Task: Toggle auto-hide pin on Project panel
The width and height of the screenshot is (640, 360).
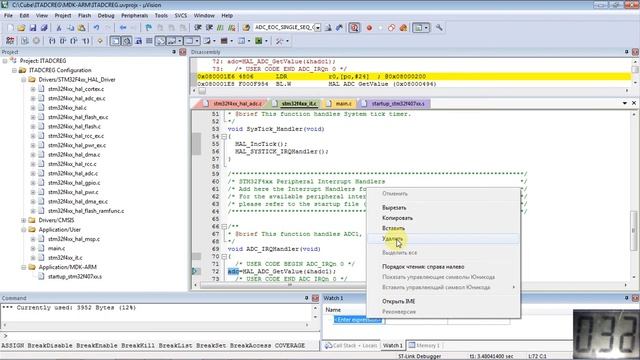Action: point(174,52)
